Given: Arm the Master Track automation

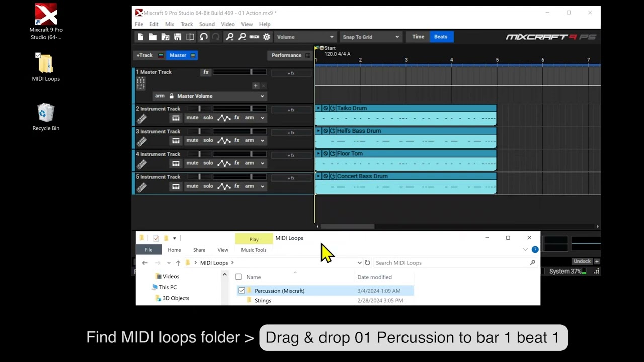Looking at the screenshot, I should 160,96.
